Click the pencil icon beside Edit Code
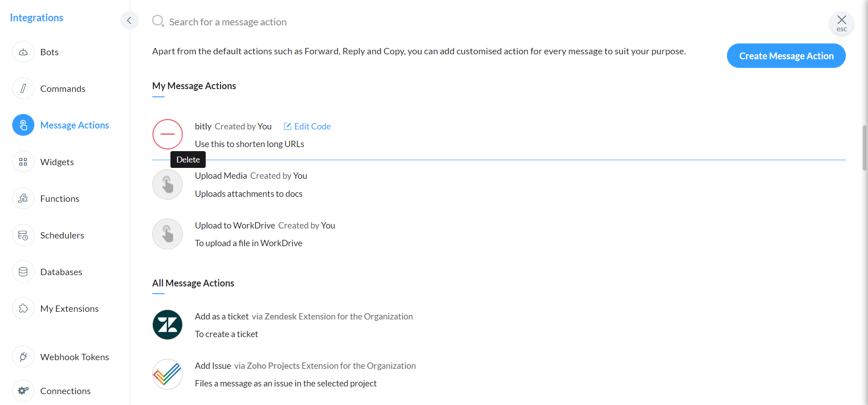The height and width of the screenshot is (405, 868). (288, 126)
